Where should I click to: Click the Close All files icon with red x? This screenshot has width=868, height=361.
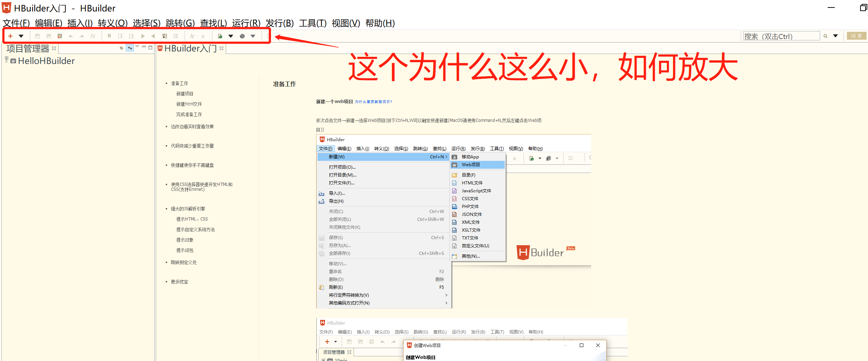click(60, 36)
